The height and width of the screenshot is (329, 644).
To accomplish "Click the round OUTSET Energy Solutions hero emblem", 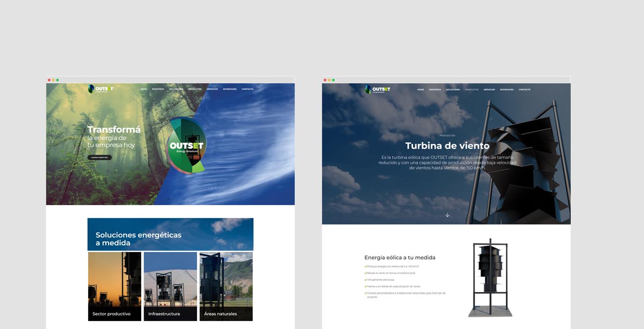I will (187, 145).
